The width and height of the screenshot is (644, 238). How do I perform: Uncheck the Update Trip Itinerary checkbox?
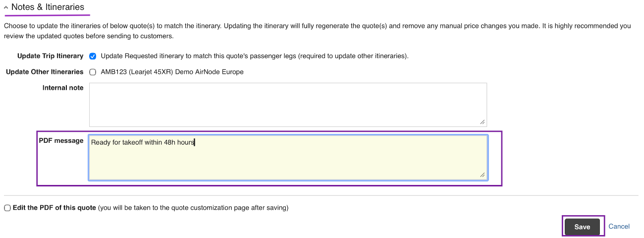pyautogui.click(x=93, y=56)
